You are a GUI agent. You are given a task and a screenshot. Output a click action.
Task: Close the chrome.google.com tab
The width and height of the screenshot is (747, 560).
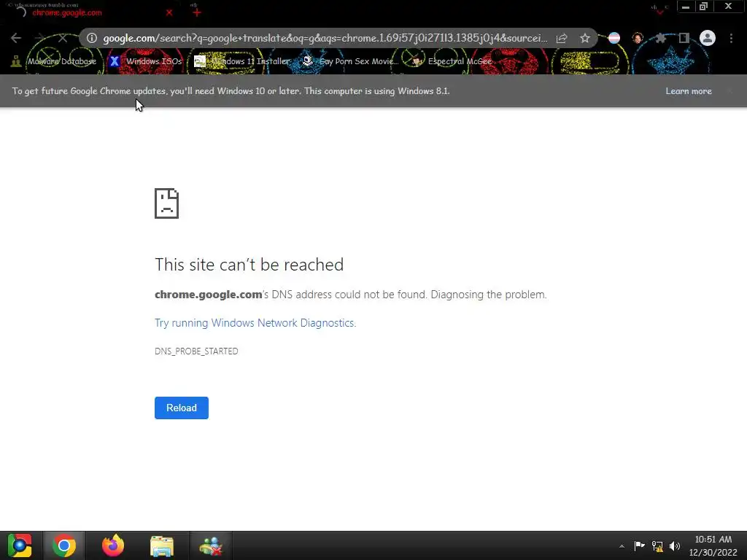tap(169, 13)
